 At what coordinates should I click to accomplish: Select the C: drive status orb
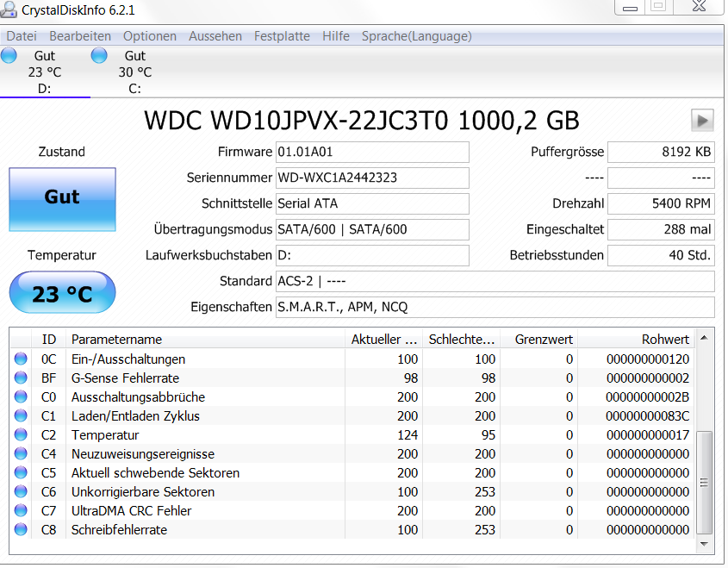click(x=99, y=55)
